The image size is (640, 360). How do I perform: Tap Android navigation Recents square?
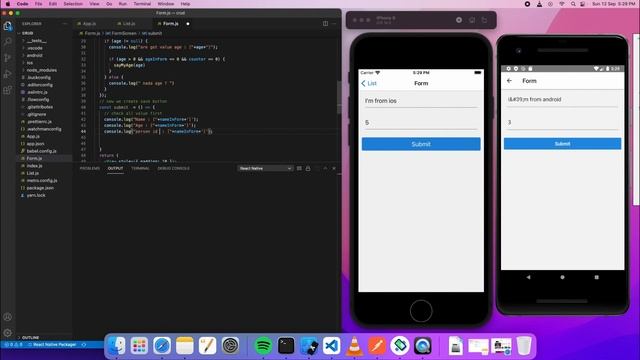(x=596, y=277)
